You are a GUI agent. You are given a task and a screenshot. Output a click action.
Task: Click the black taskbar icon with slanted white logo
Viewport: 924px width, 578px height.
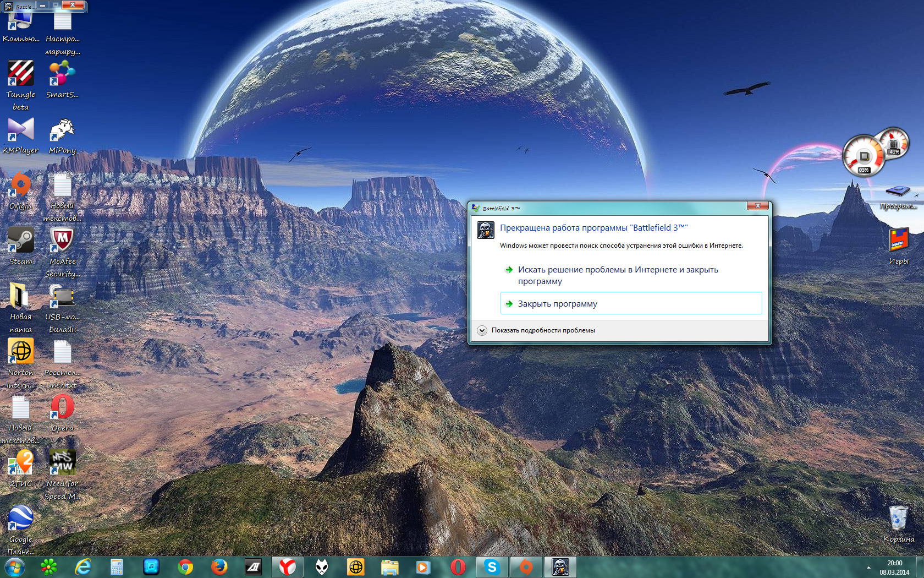254,566
